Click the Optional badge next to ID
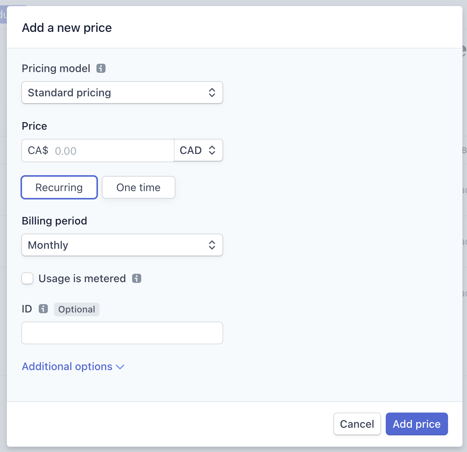 pyautogui.click(x=77, y=309)
